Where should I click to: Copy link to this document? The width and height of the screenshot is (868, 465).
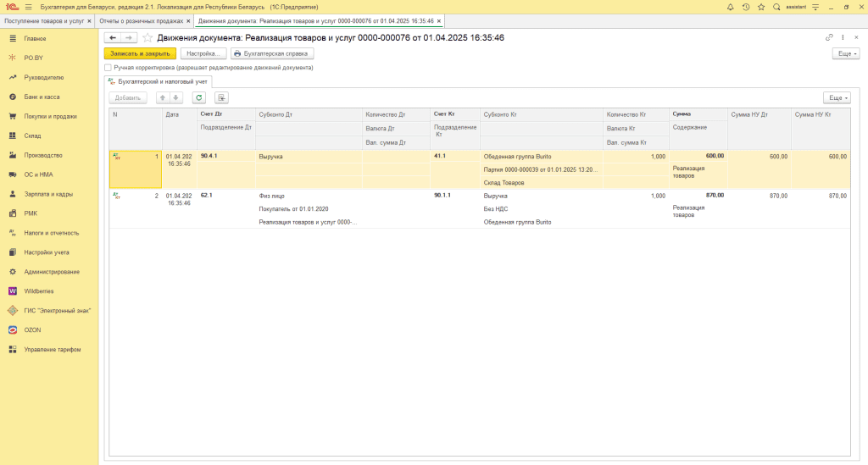[829, 37]
